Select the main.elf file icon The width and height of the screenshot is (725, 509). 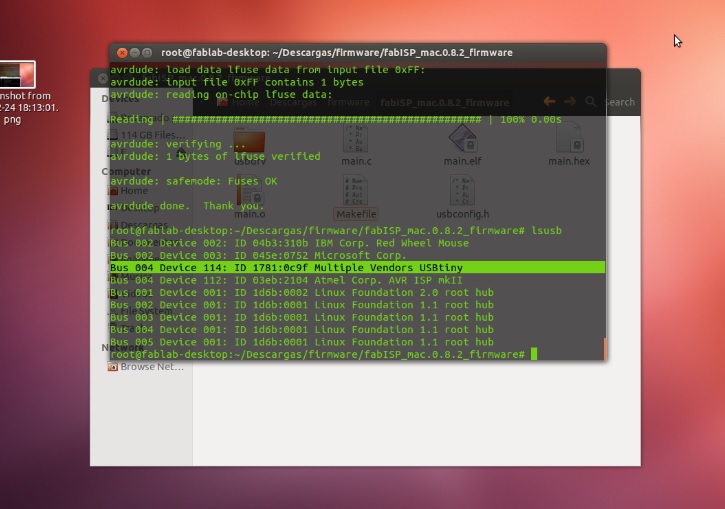point(462,139)
